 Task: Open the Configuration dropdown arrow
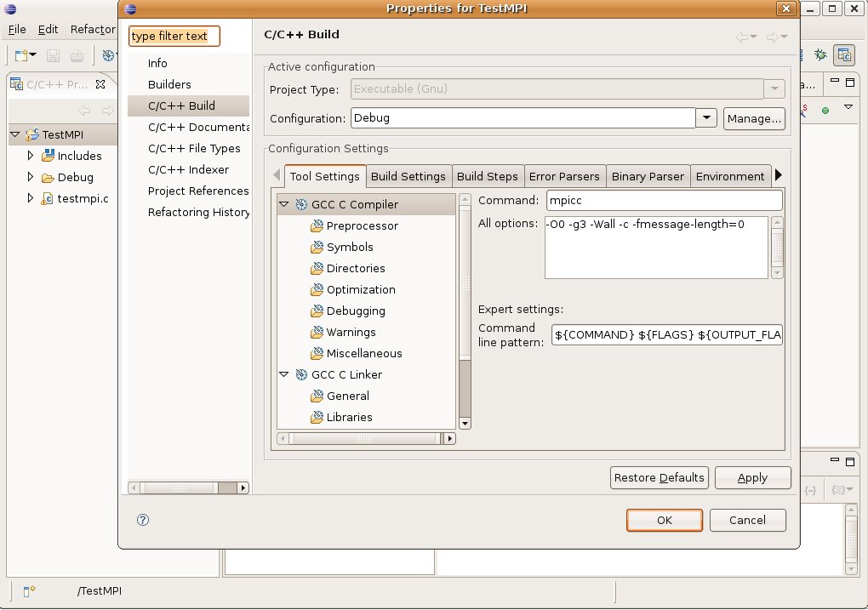click(706, 118)
